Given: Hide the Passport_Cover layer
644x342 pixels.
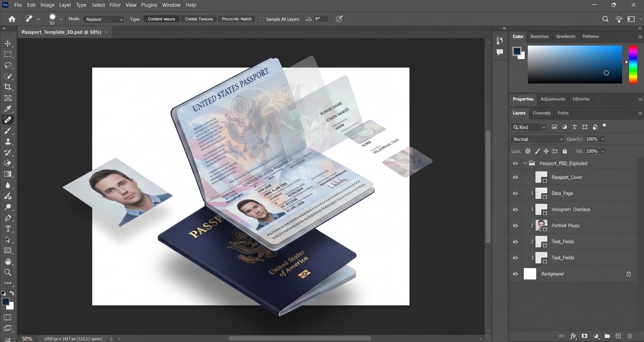Looking at the screenshot, I should coord(515,177).
